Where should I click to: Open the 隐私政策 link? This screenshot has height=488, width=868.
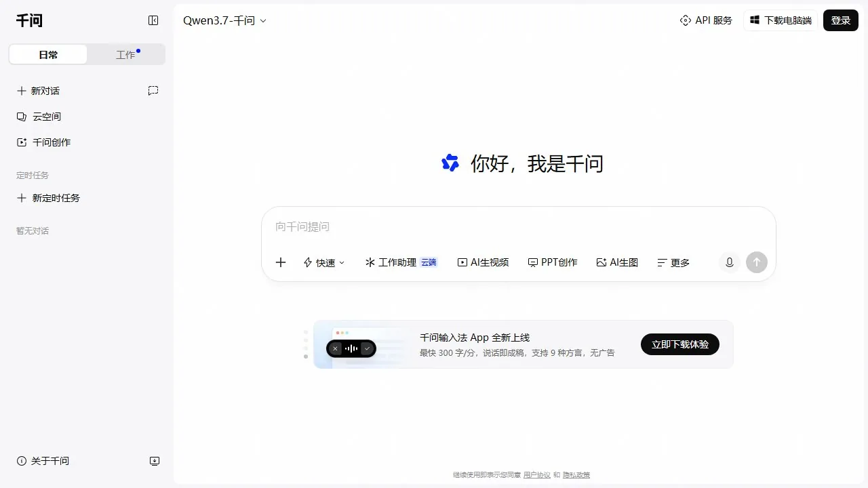(576, 475)
